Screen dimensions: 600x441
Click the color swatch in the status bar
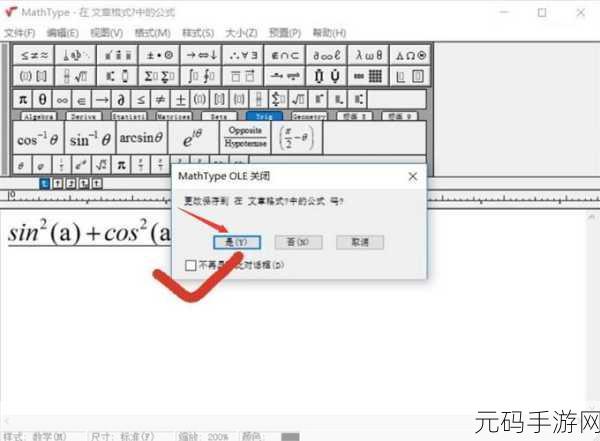[x=290, y=437]
